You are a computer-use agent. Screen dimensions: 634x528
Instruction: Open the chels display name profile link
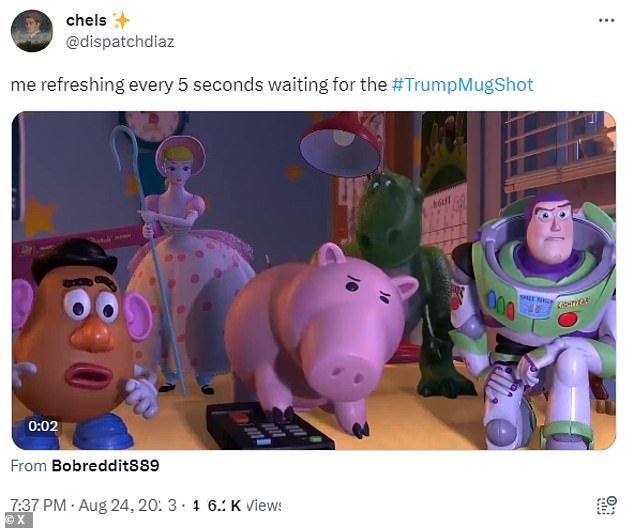click(x=86, y=20)
